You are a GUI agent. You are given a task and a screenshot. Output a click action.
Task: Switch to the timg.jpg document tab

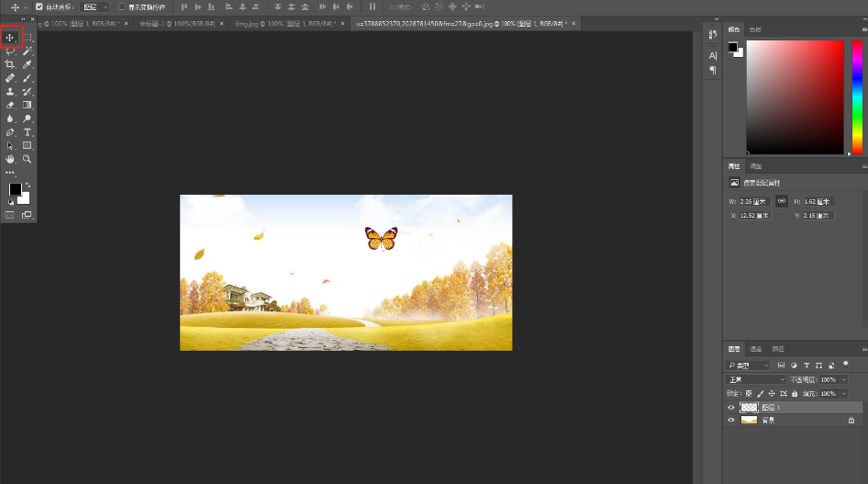(x=284, y=24)
